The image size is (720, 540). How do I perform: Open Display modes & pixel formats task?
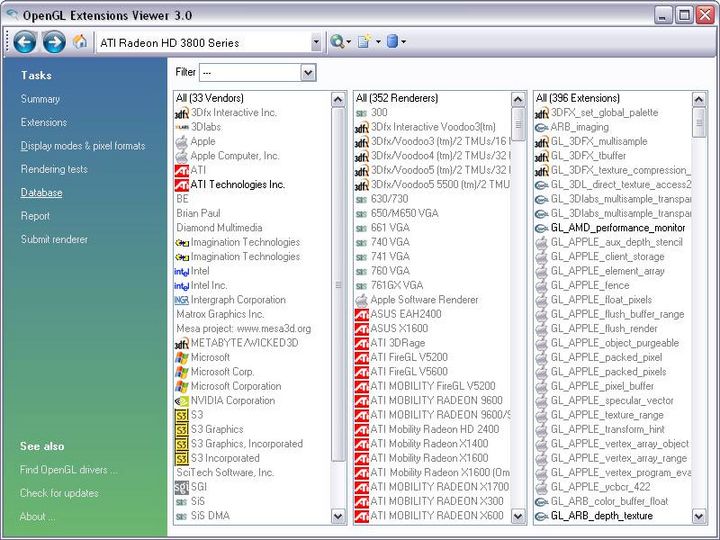tap(83, 146)
